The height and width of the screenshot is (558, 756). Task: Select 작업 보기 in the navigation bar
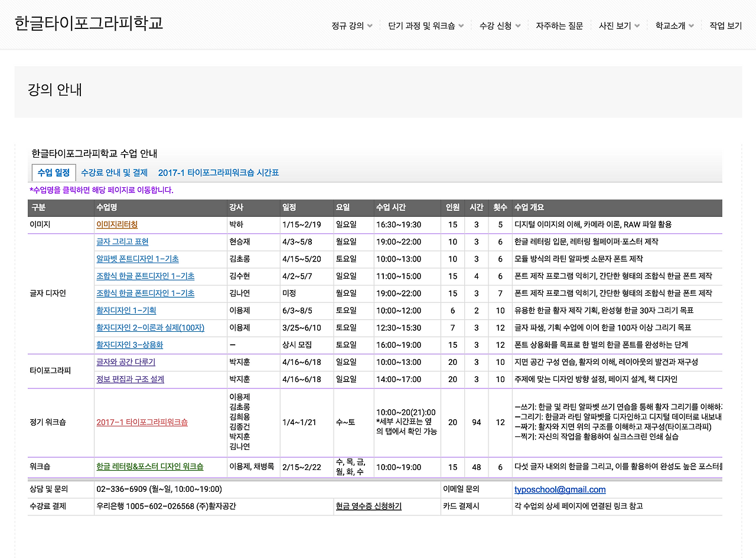coord(725,26)
